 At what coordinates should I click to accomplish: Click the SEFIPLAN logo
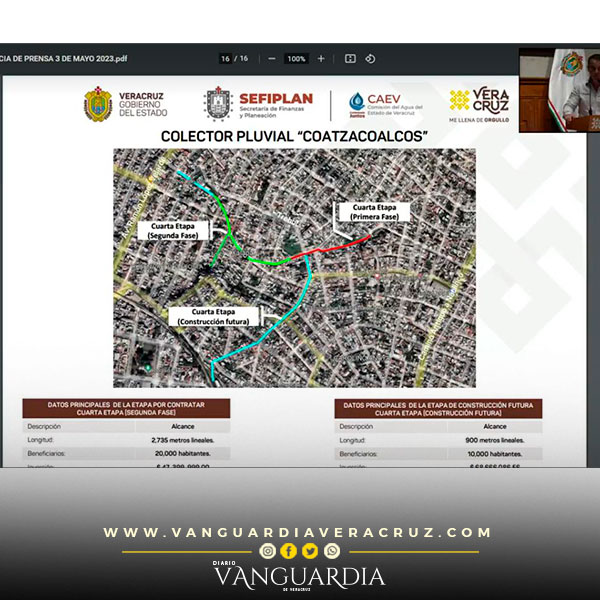(258, 104)
